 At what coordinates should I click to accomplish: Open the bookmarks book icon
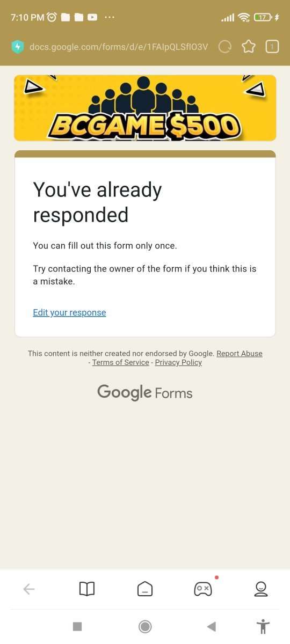click(87, 589)
